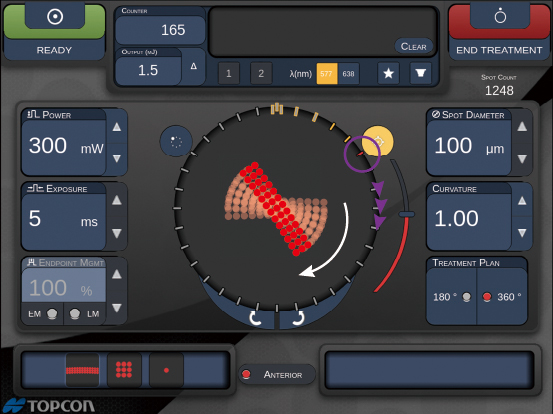Increase Spot Diameter with up arrow

point(522,127)
